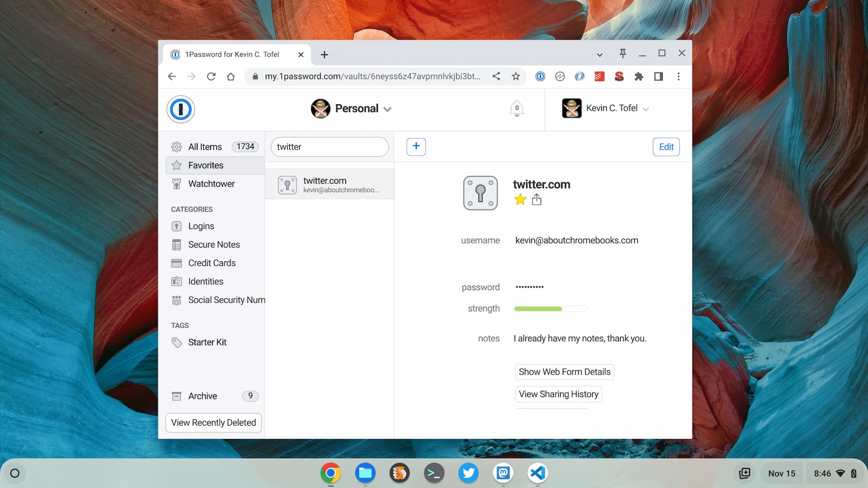The height and width of the screenshot is (488, 868).
Task: Open Watchtower in the sidebar
Action: 215,184
